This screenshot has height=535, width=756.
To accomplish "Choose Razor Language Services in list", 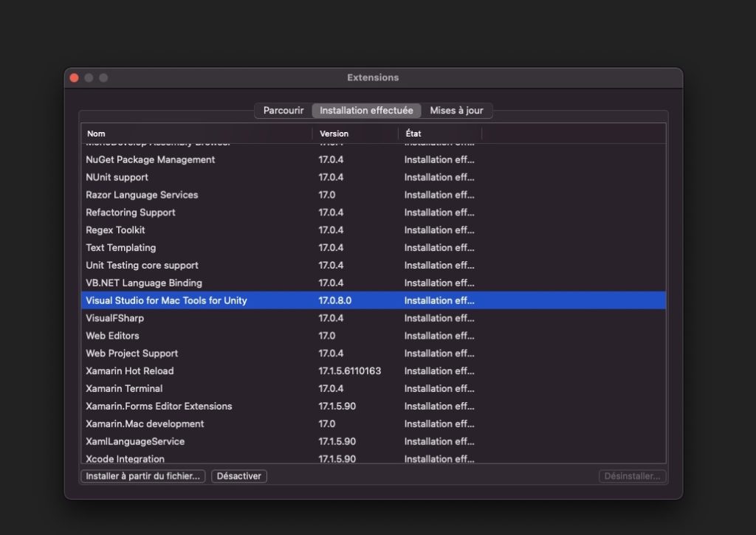I will click(142, 196).
